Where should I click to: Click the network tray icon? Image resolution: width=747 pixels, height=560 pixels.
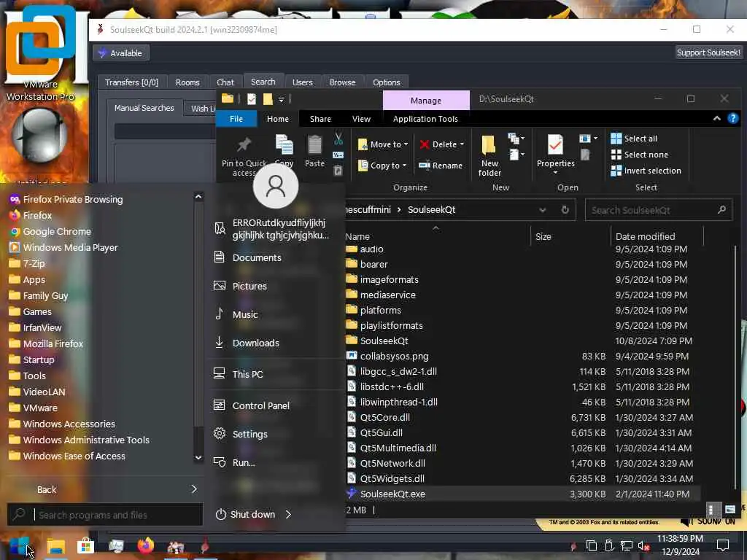point(626,545)
